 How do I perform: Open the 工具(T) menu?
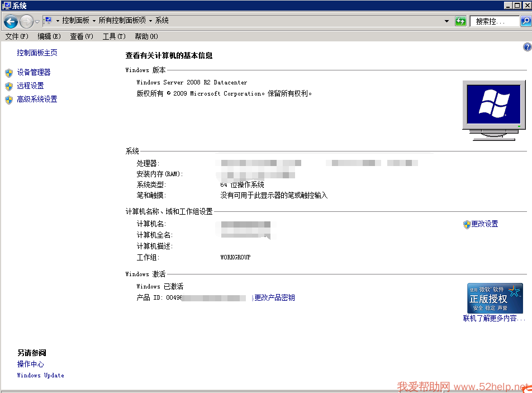pyautogui.click(x=113, y=36)
